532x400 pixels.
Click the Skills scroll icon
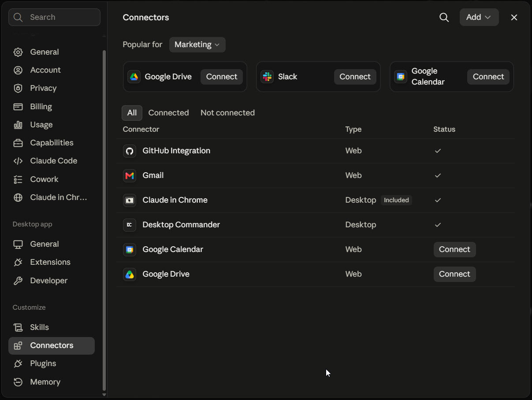[18, 327]
